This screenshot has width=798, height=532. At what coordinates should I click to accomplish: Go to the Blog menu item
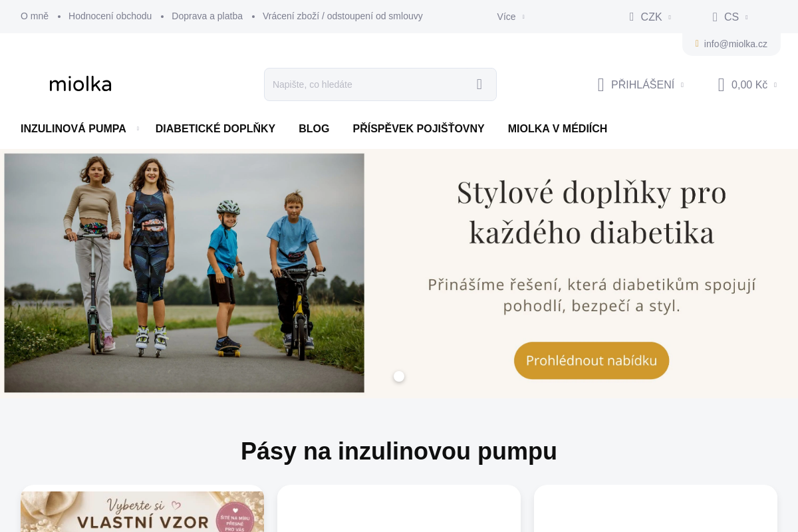[x=314, y=129]
